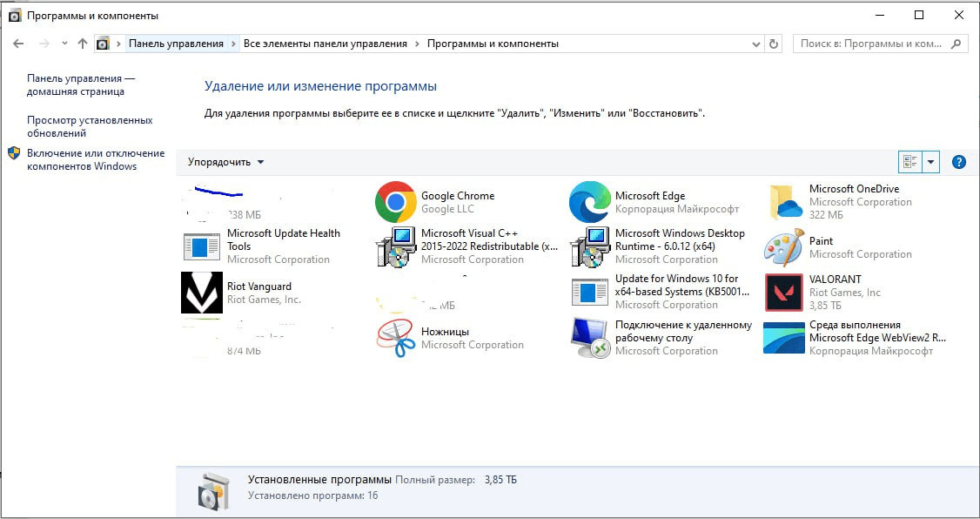Select Среда выполнения Microsoft Edge WebView2 text
This screenshot has height=519, width=980.
click(877, 332)
